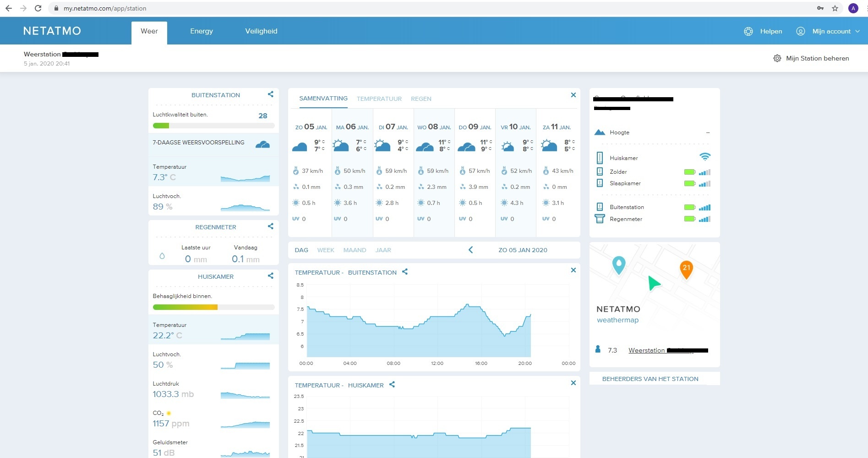
Task: Share the Temperatuur Buitenstation graph
Action: [405, 272]
